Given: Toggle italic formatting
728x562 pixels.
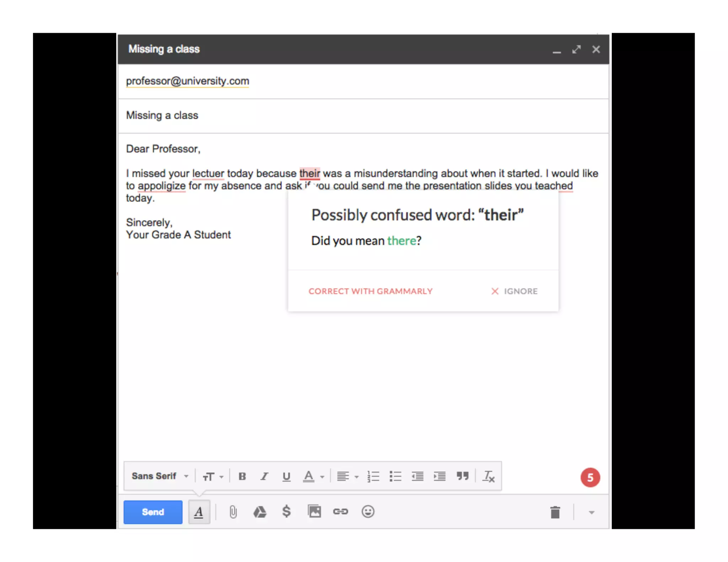Looking at the screenshot, I should coord(264,476).
